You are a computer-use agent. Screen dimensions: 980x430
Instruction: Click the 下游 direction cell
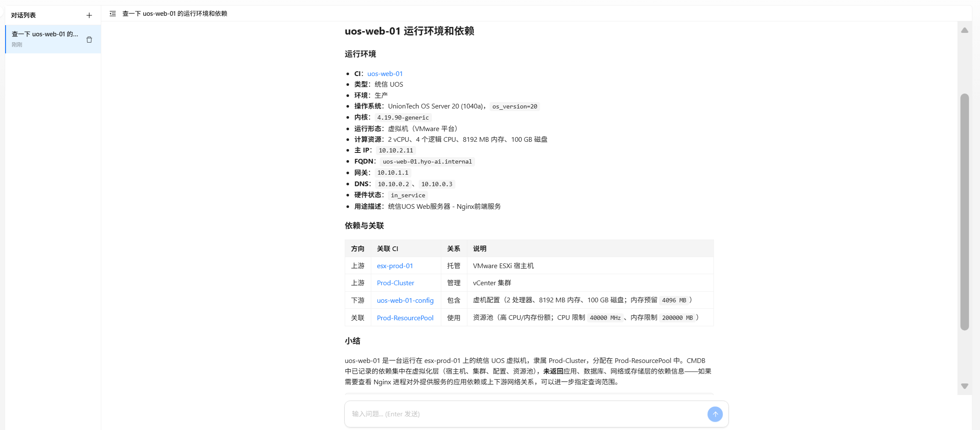[x=358, y=300]
